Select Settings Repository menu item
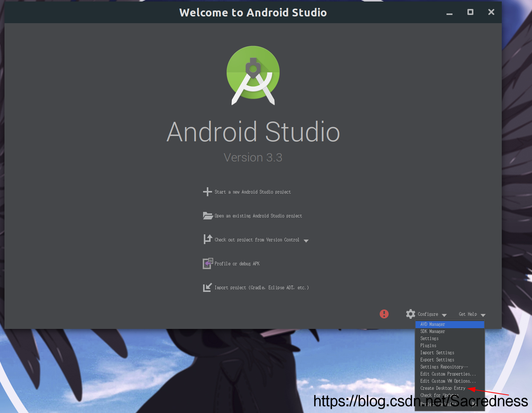Screen dimensions: 532x413 tap(450, 367)
